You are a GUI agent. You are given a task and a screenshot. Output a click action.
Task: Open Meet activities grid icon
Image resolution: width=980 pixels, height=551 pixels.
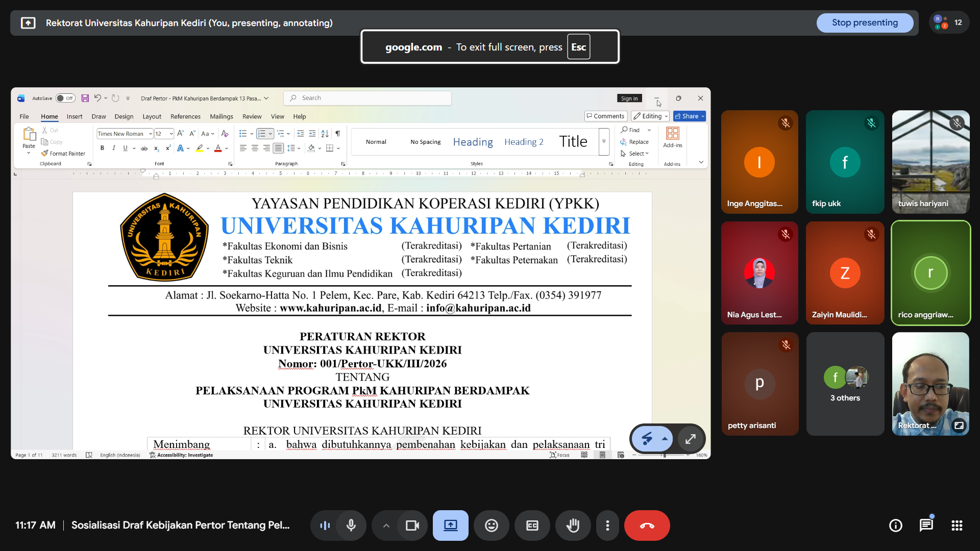point(957,525)
